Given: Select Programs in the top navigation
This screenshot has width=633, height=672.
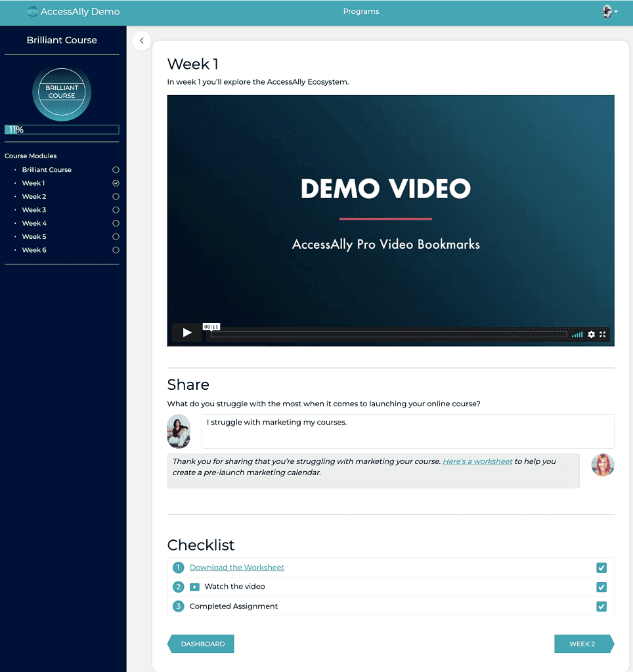Looking at the screenshot, I should tap(360, 11).
